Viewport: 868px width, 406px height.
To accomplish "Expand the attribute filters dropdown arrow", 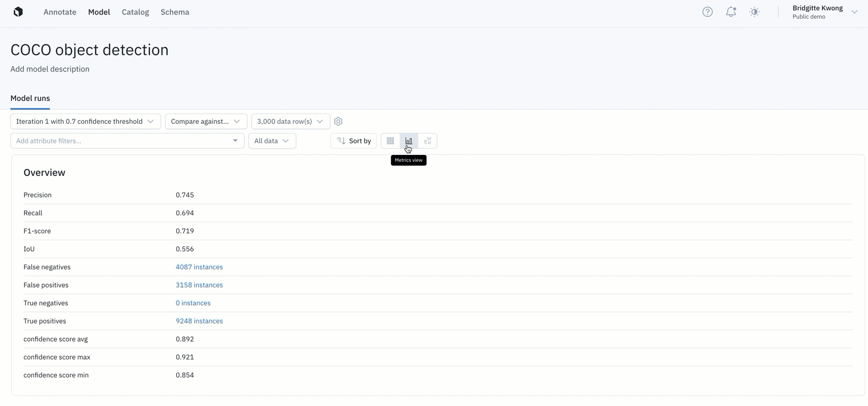I will [235, 141].
